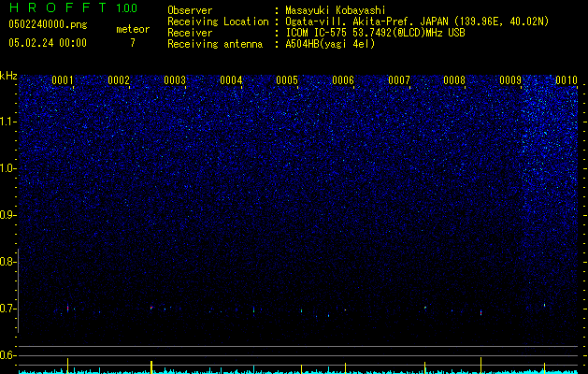
Task: Click the 1.1 kHz frequency label
Action: 8,122
